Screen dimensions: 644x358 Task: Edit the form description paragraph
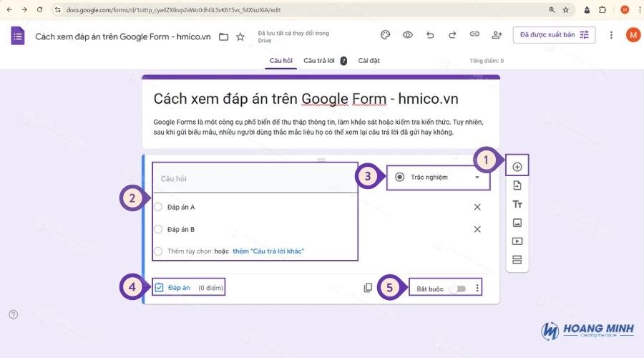point(318,127)
